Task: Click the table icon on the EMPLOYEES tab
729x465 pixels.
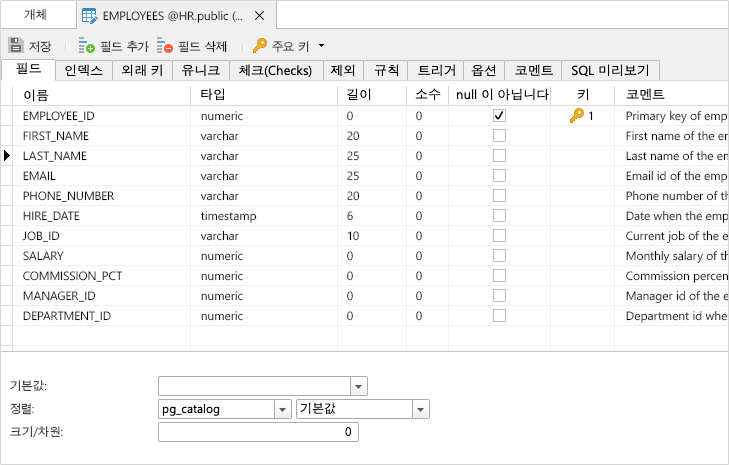Action: pos(89,16)
